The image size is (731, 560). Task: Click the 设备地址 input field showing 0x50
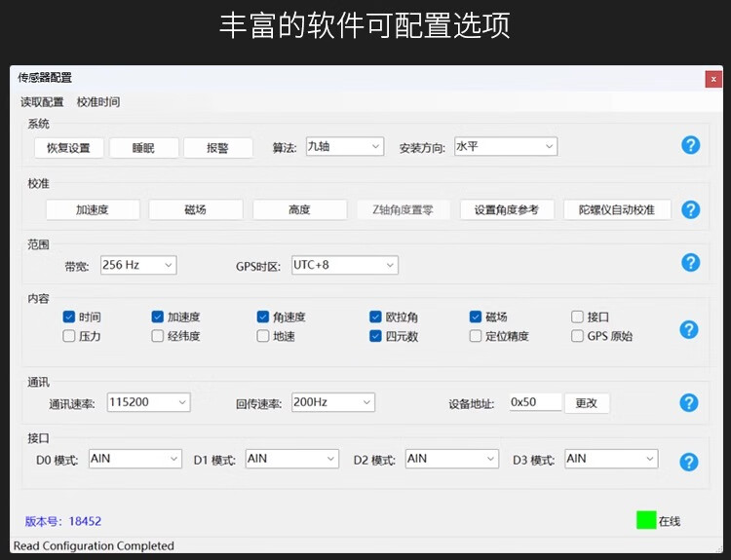click(535, 402)
